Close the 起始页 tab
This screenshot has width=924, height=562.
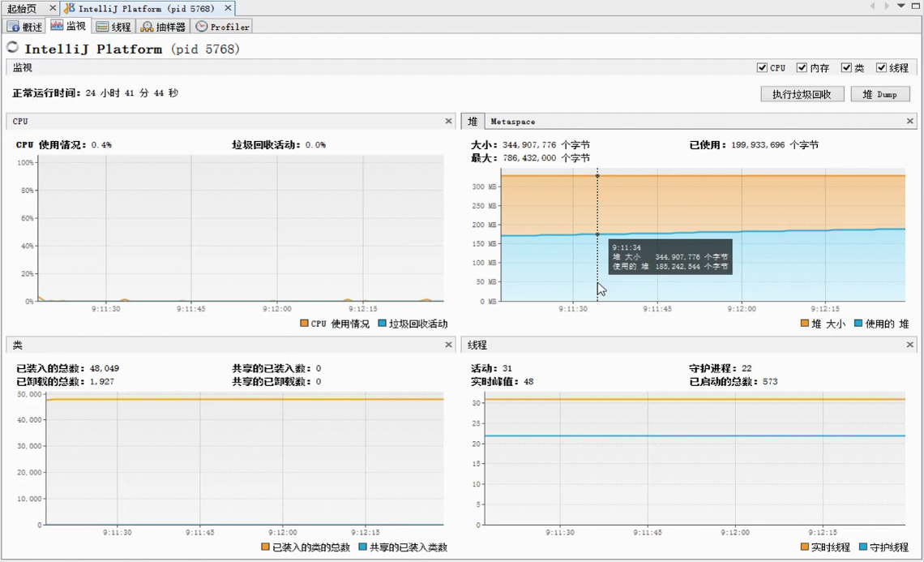point(53,7)
